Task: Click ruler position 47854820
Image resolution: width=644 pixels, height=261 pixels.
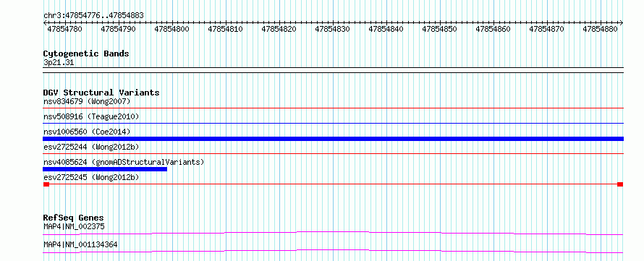Action: [x=279, y=29]
